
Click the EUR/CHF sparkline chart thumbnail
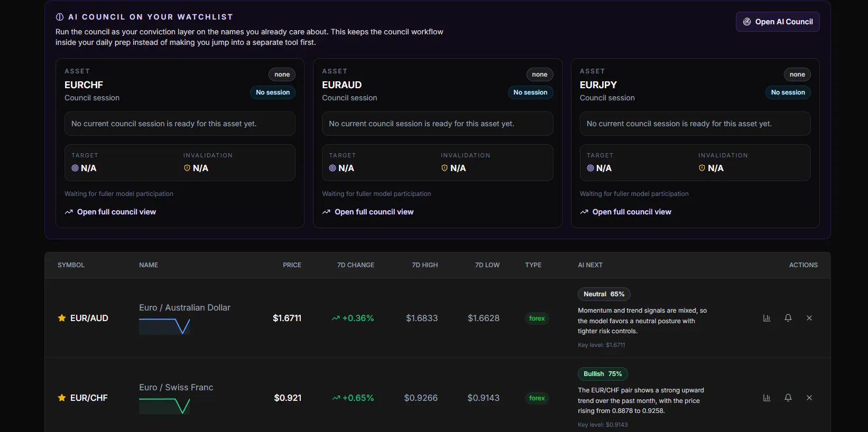tap(164, 407)
